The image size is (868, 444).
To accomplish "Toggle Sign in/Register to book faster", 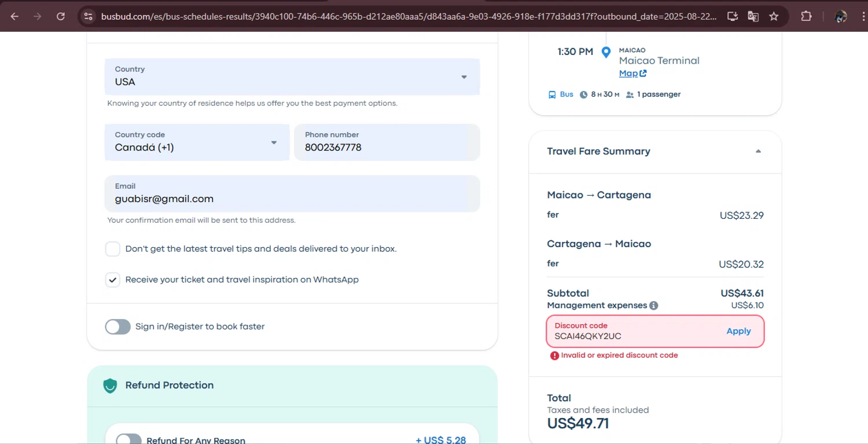I will click(117, 326).
